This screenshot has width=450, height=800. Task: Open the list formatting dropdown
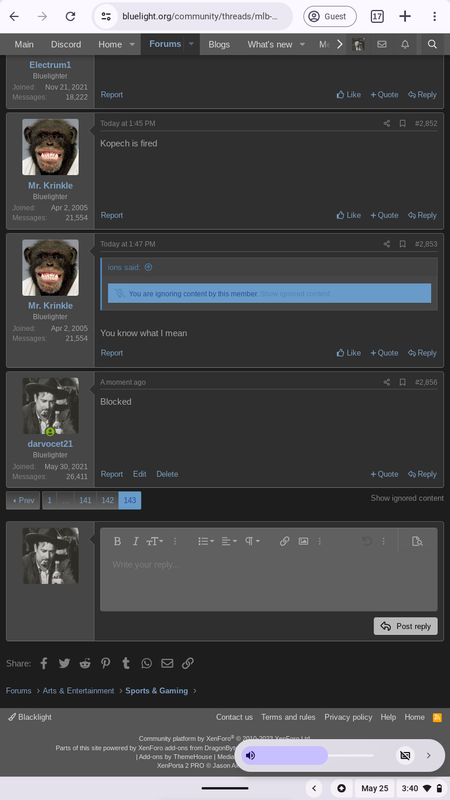[x=206, y=541]
